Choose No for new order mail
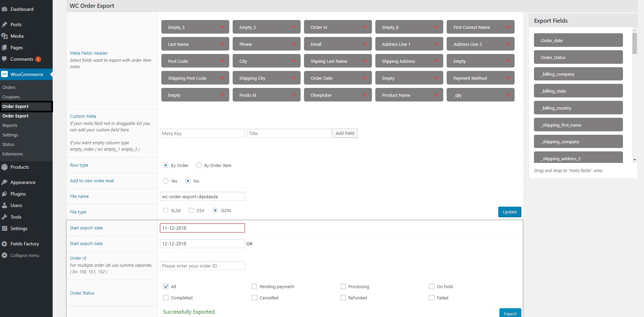The width and height of the screenshot is (644, 317). point(188,181)
